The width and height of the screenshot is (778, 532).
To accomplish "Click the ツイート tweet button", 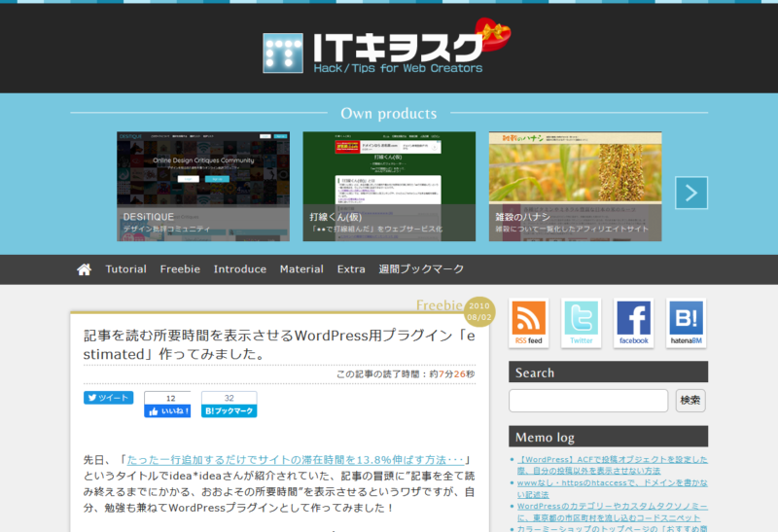I will (108, 398).
